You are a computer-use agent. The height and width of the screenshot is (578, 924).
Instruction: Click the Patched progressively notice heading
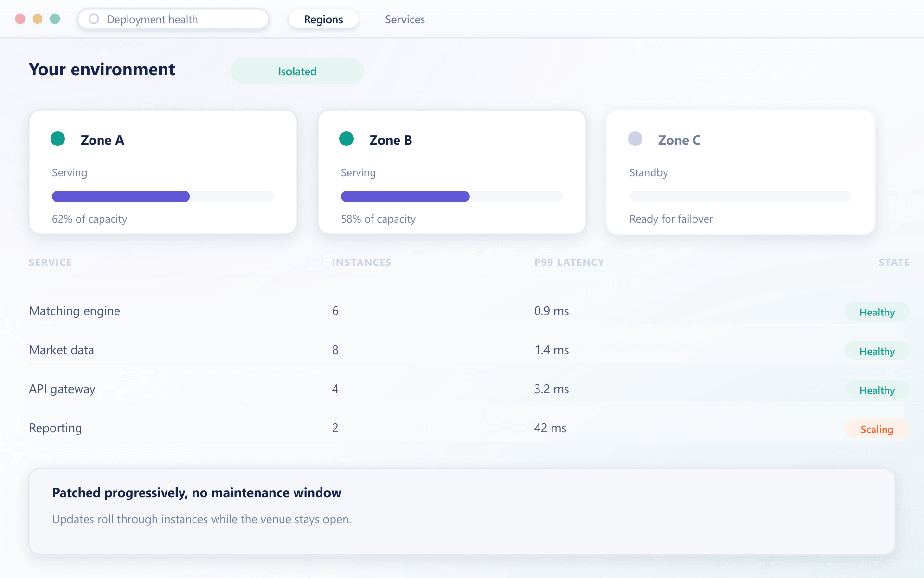(196, 493)
